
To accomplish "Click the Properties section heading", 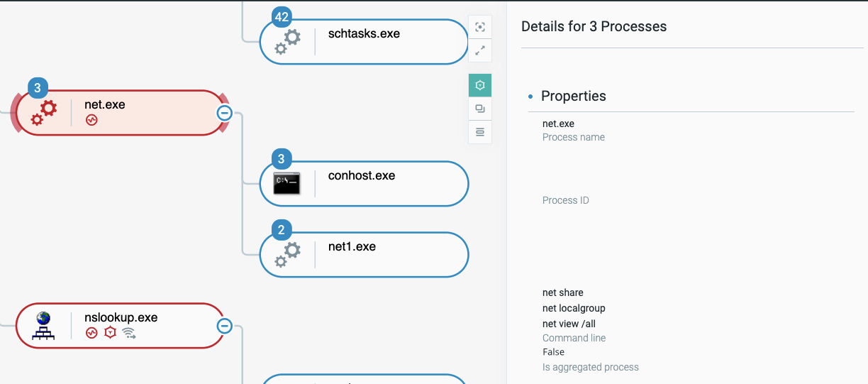I will (573, 96).
